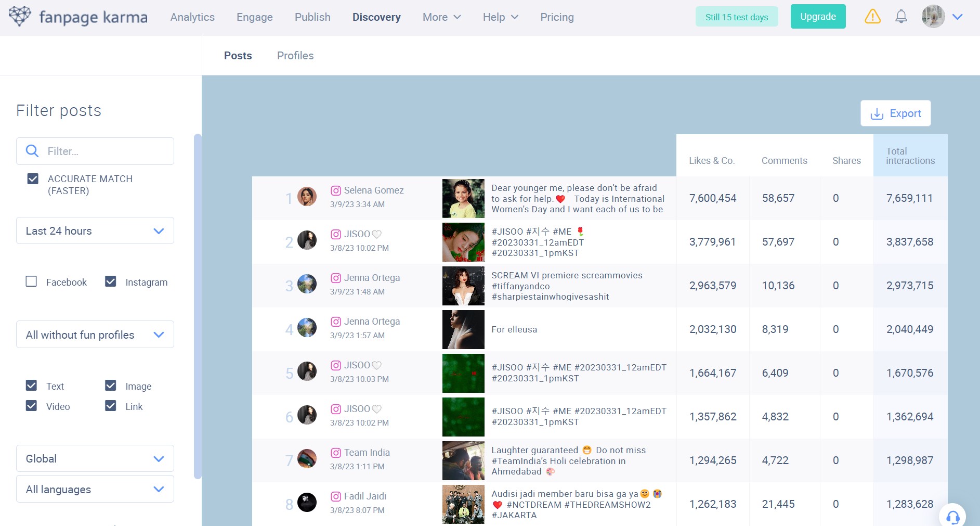Toggle the Link post type checkbox
Image resolution: width=980 pixels, height=526 pixels.
[111, 406]
